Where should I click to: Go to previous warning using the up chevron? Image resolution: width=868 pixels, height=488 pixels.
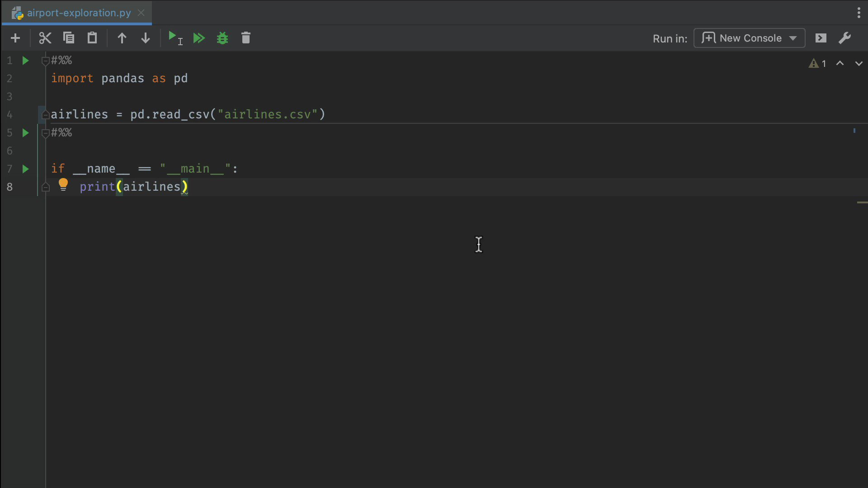pos(840,64)
